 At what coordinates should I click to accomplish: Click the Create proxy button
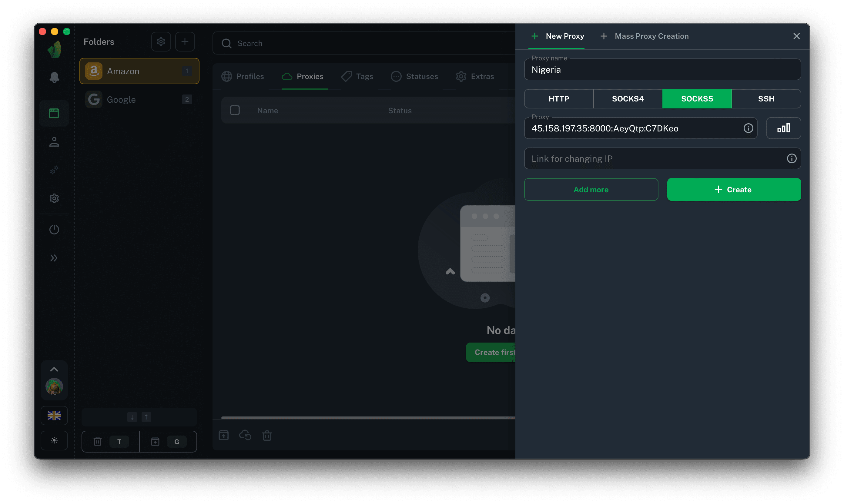tap(734, 190)
